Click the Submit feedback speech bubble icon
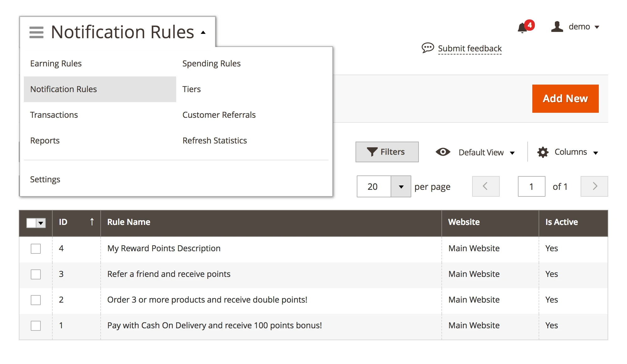Viewport: 627px width, 364px height. tap(427, 48)
